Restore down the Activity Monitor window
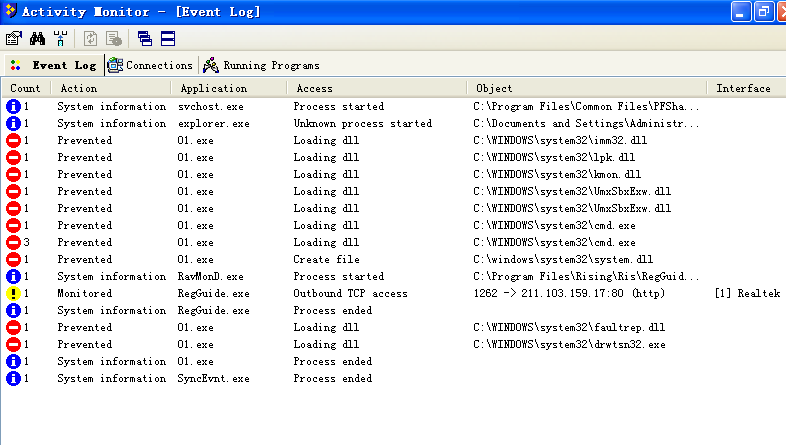 point(764,12)
